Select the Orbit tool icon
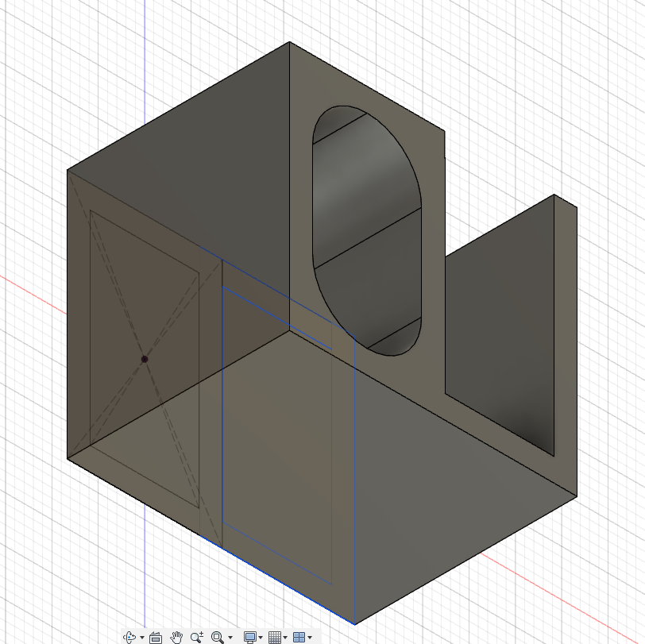The image size is (645, 644). (129, 637)
